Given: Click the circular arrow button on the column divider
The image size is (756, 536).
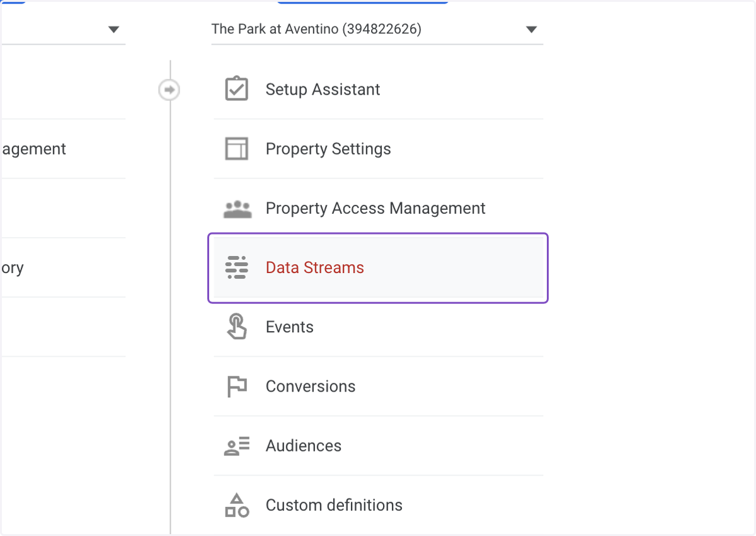Looking at the screenshot, I should [169, 90].
